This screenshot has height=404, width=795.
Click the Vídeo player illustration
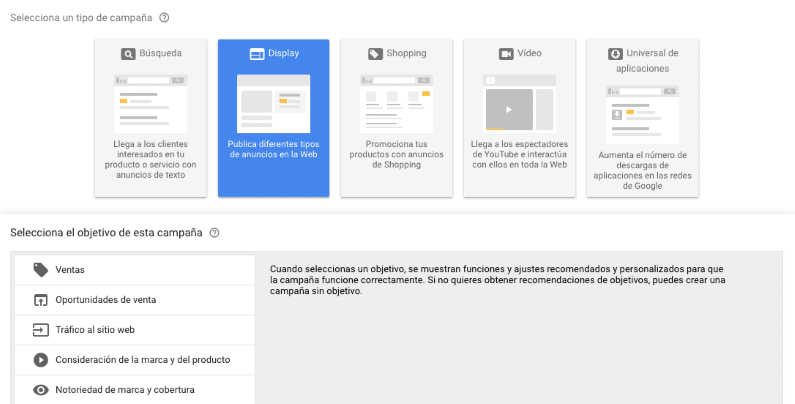(x=519, y=104)
